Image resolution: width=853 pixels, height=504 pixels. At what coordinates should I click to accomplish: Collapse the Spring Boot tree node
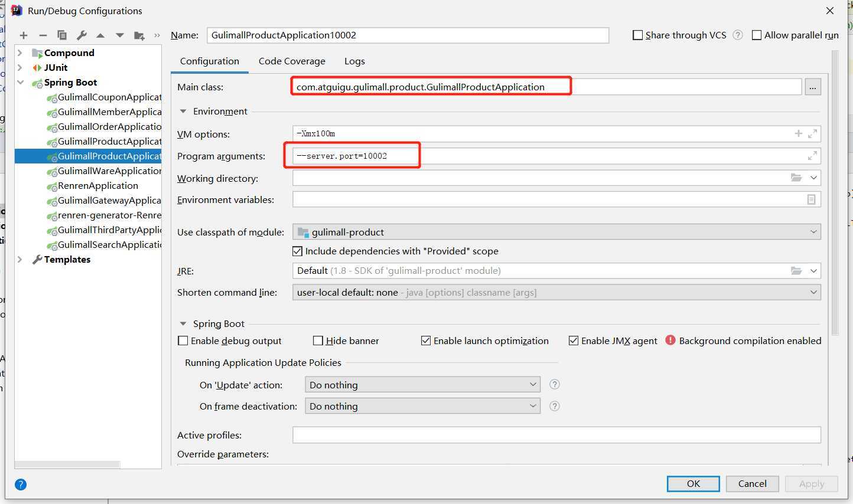click(20, 83)
